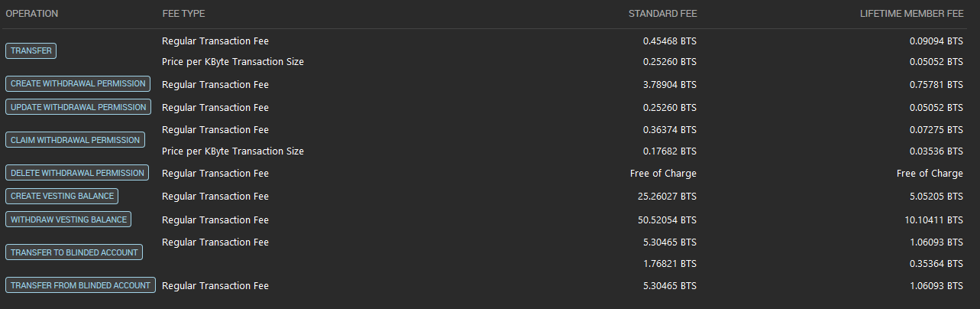Click the TRANSFER operation button
This screenshot has height=309, width=980.
(31, 51)
